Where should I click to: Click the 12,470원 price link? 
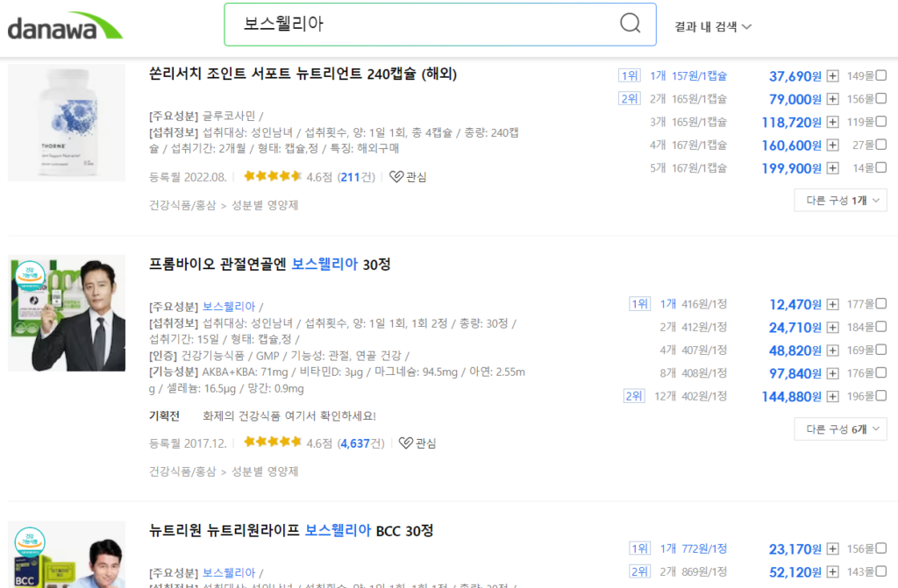[795, 304]
